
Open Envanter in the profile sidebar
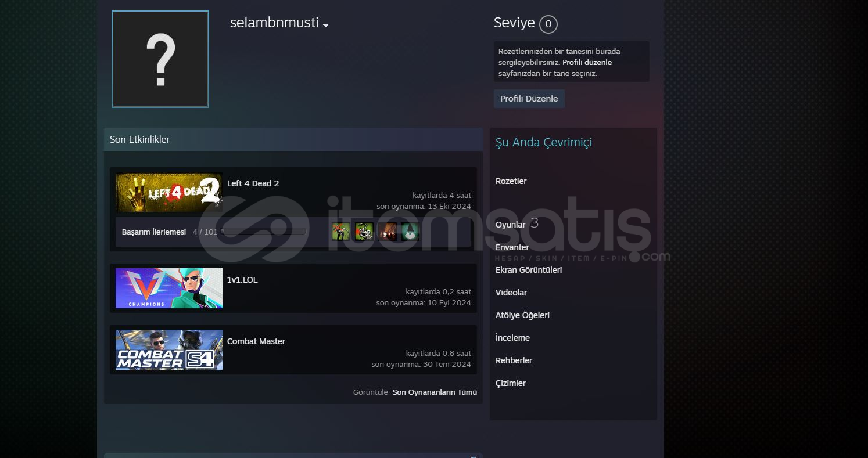tap(512, 247)
